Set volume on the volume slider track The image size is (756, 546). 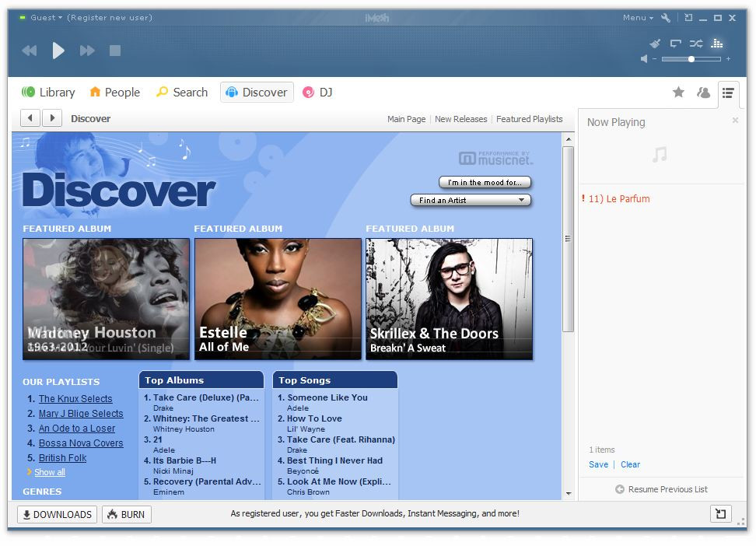pyautogui.click(x=691, y=59)
